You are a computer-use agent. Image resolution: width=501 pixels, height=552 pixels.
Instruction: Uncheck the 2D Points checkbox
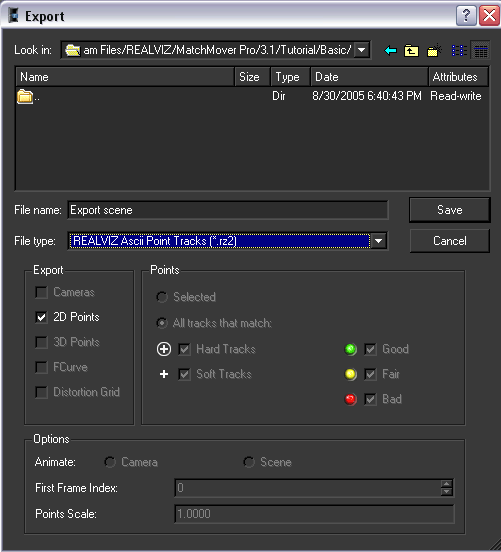pos(41,317)
